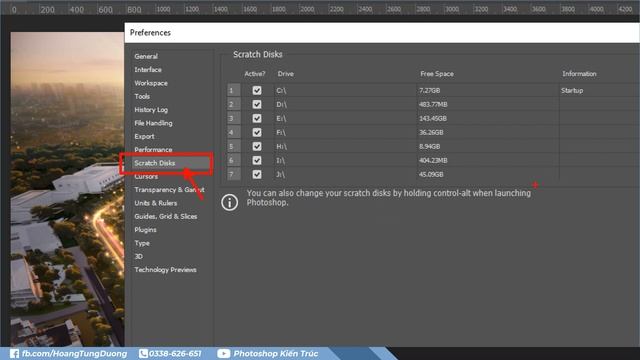Open 3D preferences section
The height and width of the screenshot is (360, 640).
click(138, 256)
